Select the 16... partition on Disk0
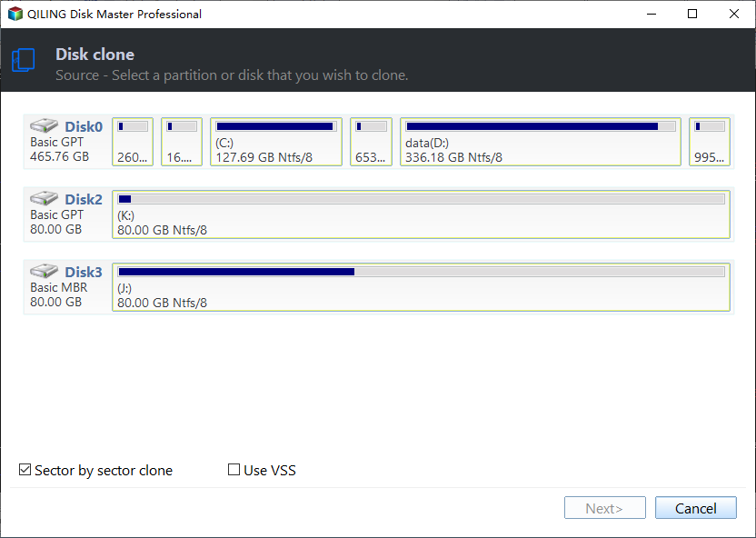 (x=182, y=142)
